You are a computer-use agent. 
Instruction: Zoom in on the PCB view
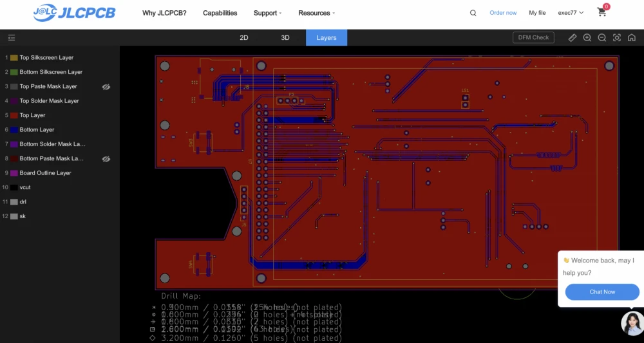tap(587, 38)
